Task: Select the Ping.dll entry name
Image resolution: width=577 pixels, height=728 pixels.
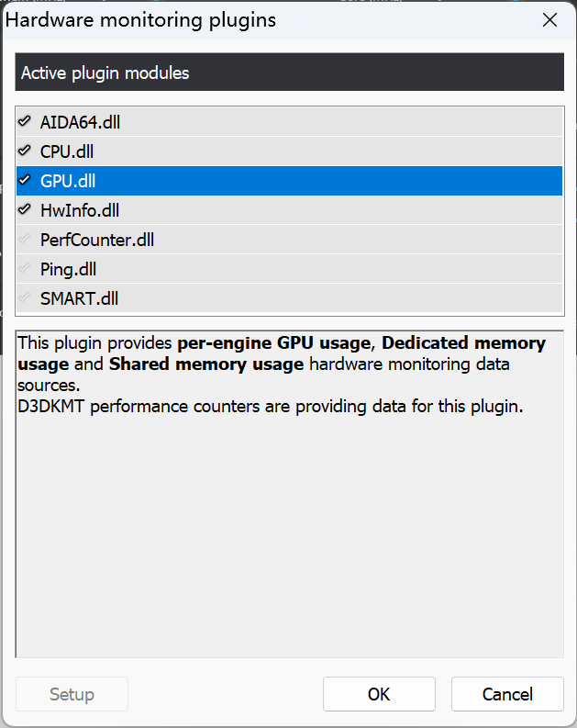Action: pyautogui.click(x=68, y=269)
